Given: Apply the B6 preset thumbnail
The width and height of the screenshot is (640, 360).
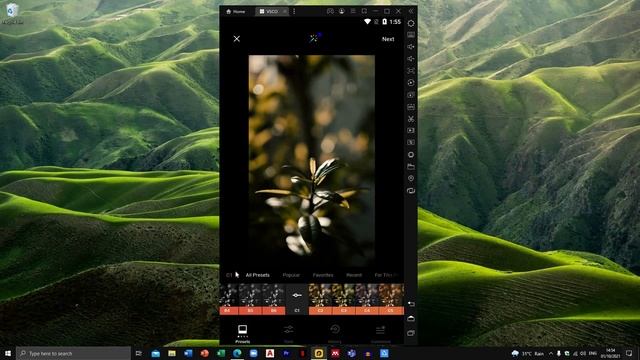Looking at the screenshot, I should [x=273, y=299].
